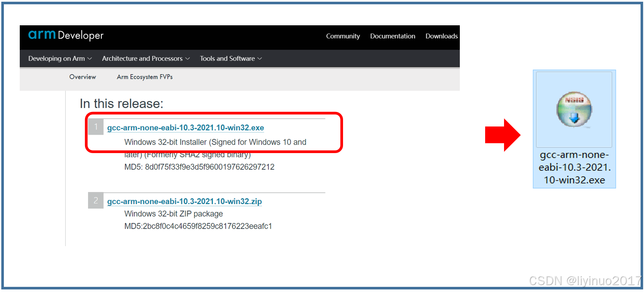Click the MD5:2bc8f0c4c4659f8259c8176223eeafc1 text

pos(198,226)
